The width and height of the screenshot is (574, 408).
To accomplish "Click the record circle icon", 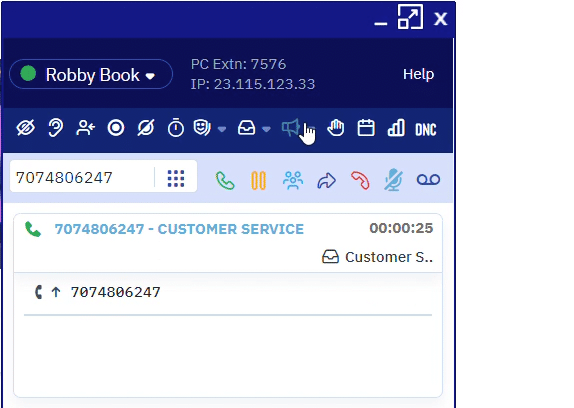I will tap(116, 128).
